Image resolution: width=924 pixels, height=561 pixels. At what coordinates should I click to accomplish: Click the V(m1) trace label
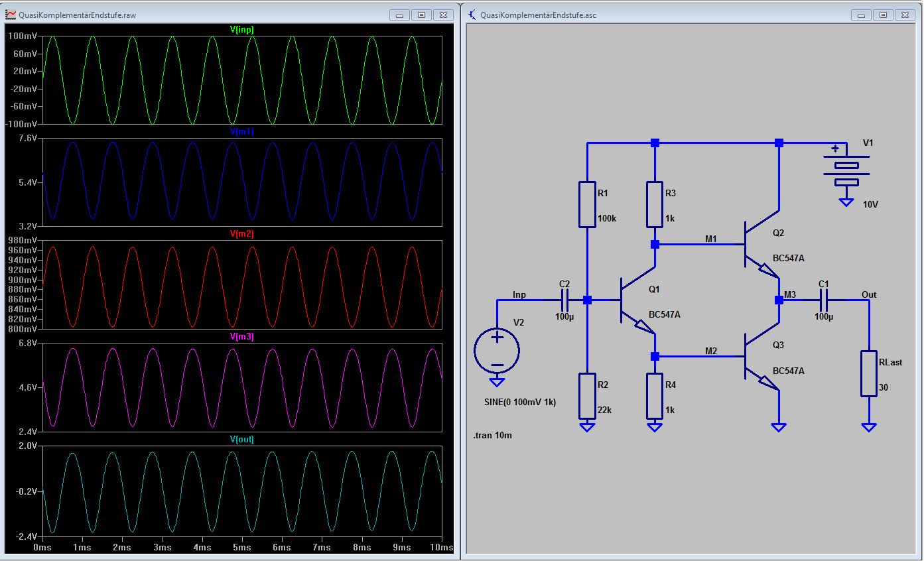(x=241, y=132)
